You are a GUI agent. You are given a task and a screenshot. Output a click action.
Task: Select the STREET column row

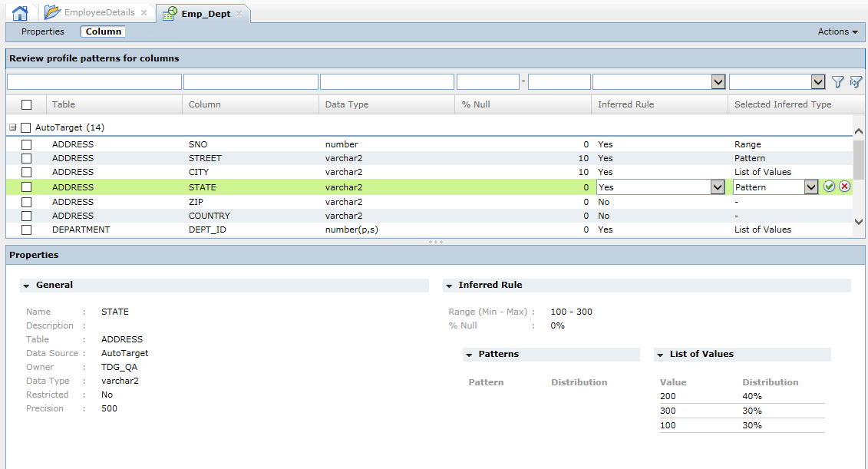429,158
